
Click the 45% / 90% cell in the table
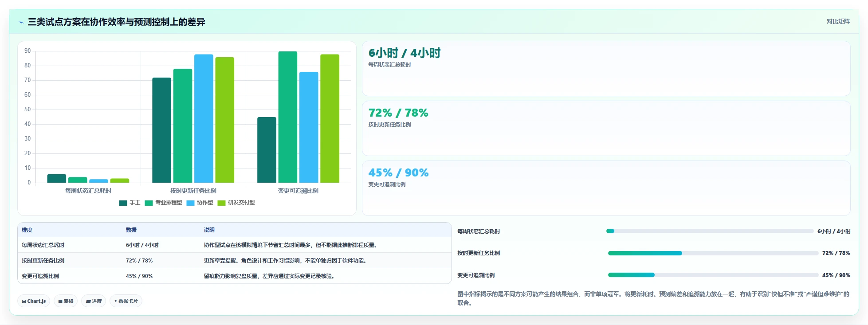tap(139, 276)
